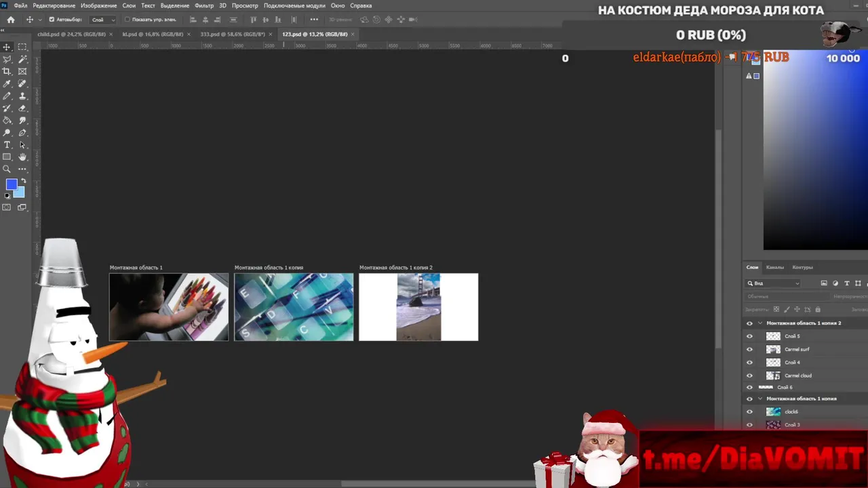
Task: Select the Clone Stamp tool
Action: 22,96
